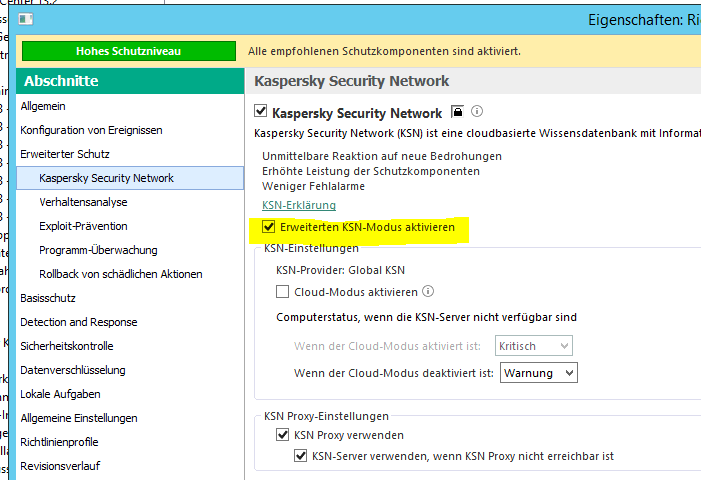Enable Cloud-Modus aktivieren checkbox
The height and width of the screenshot is (480, 701).
click(x=283, y=292)
